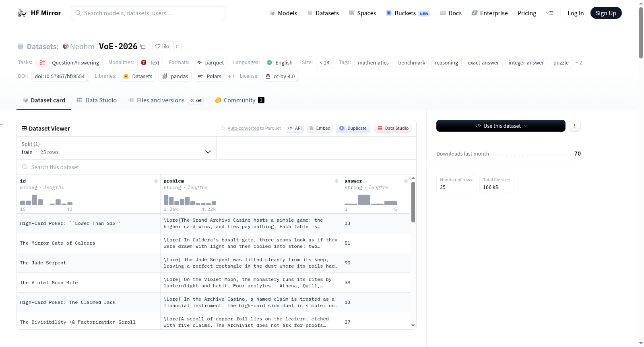This screenshot has width=644, height=347.
Task: Switch to the Data Studio tab
Action: click(x=97, y=100)
